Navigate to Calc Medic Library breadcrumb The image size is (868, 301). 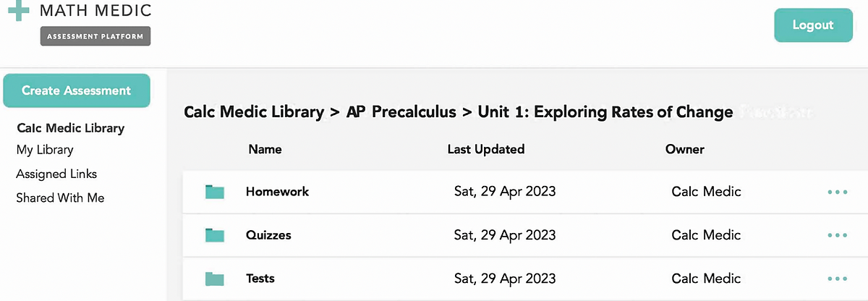tap(254, 112)
